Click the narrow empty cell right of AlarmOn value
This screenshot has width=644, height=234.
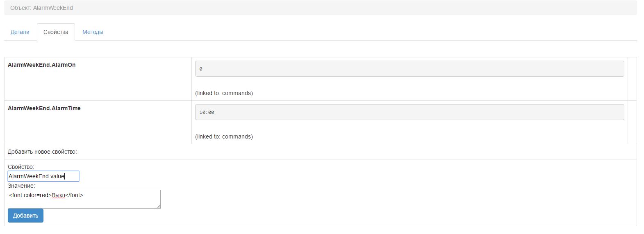(x=632, y=79)
